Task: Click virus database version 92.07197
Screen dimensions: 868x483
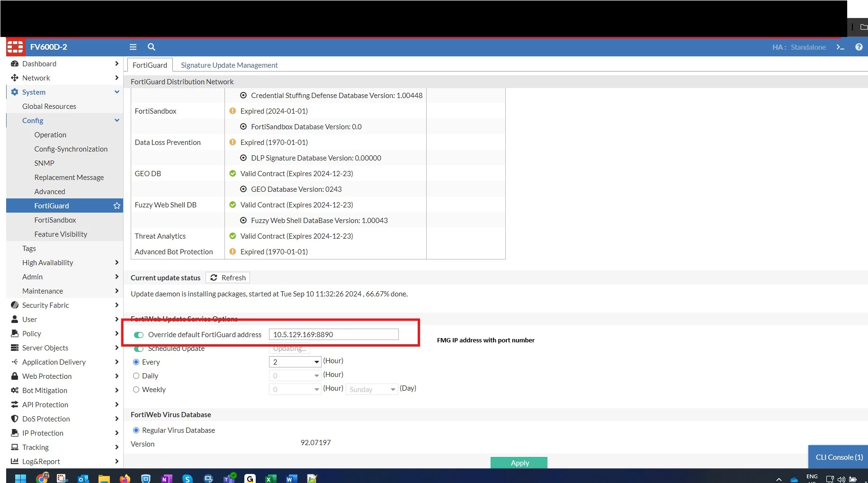Action: pyautogui.click(x=316, y=442)
